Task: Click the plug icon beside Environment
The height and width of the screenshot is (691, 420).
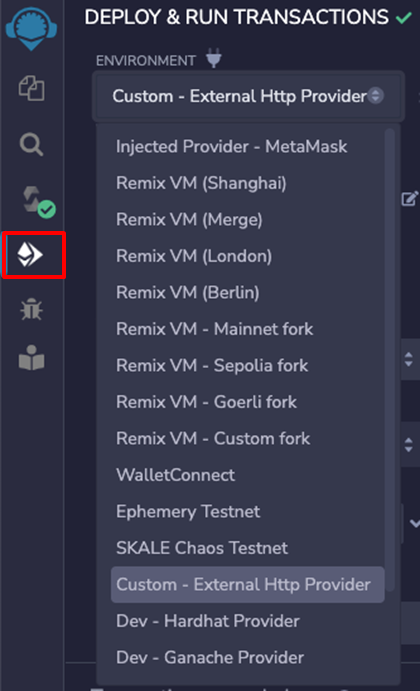Action: click(214, 58)
